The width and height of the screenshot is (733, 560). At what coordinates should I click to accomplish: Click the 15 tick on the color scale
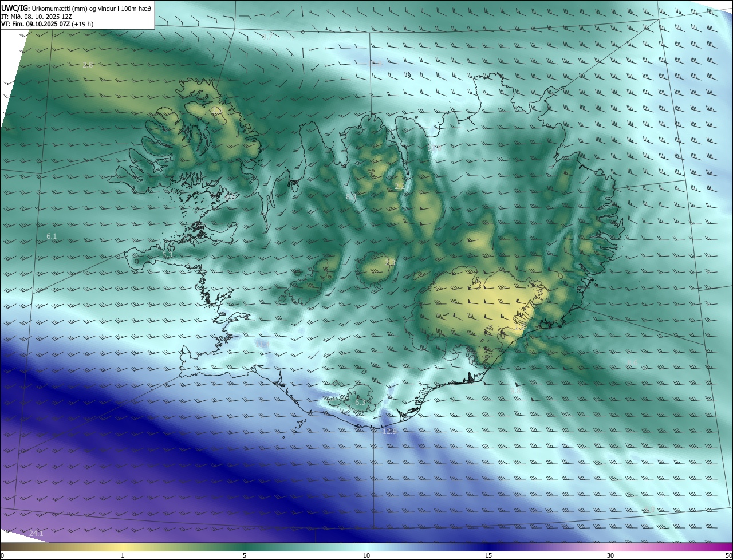(x=488, y=555)
